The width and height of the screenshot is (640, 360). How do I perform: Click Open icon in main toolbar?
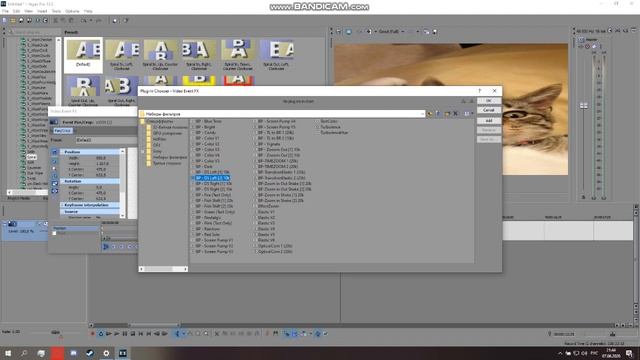[x=13, y=20]
